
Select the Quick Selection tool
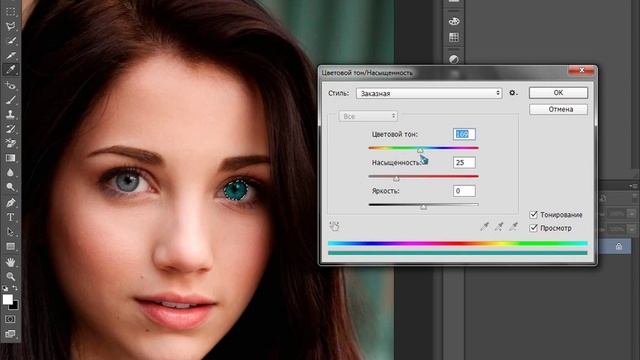click(11, 40)
